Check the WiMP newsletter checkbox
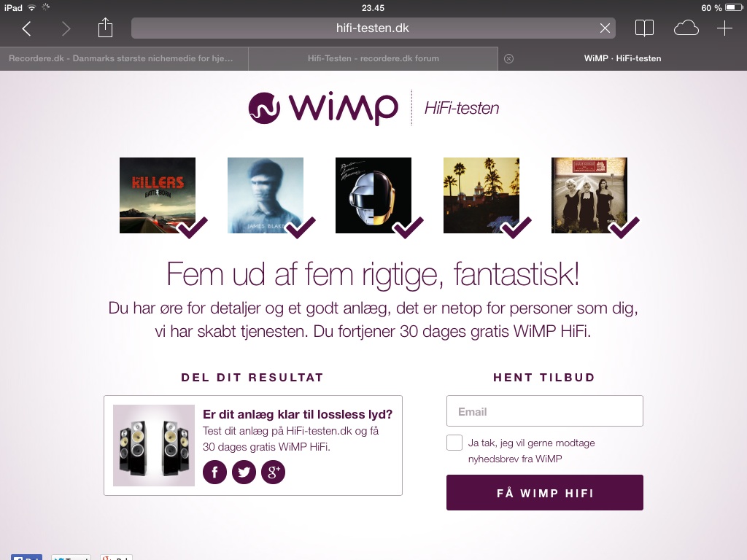This screenshot has height=560, width=747. coord(454,443)
